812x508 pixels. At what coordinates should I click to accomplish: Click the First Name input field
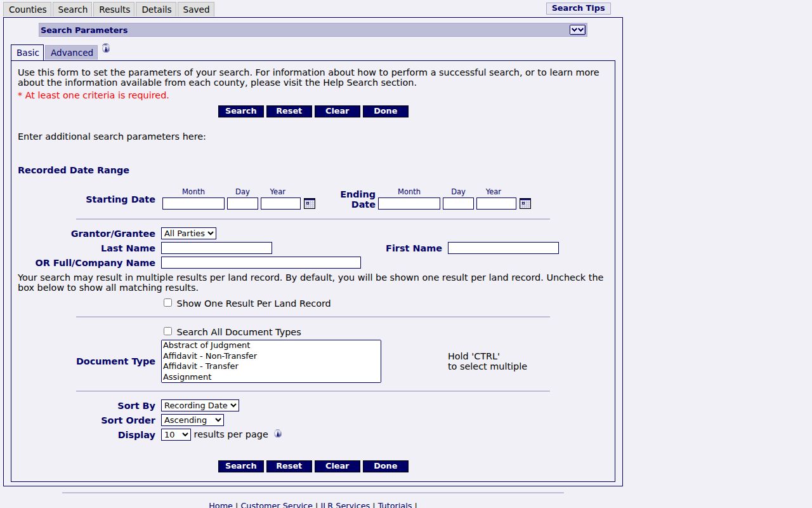point(503,248)
